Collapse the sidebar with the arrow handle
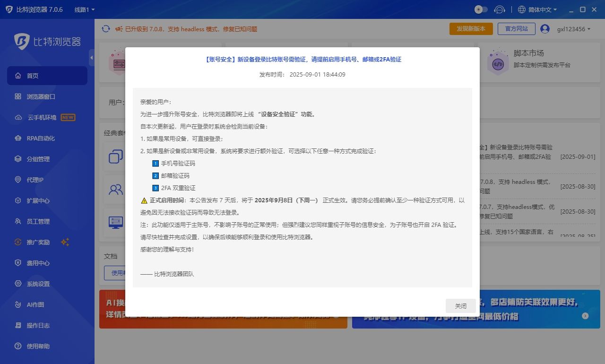Image resolution: width=605 pixels, height=364 pixels. [91, 58]
